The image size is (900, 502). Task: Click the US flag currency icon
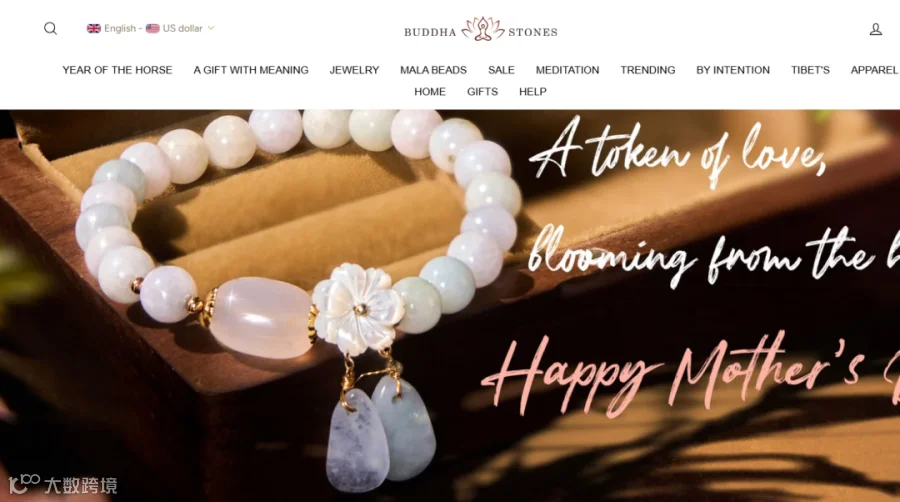click(152, 28)
